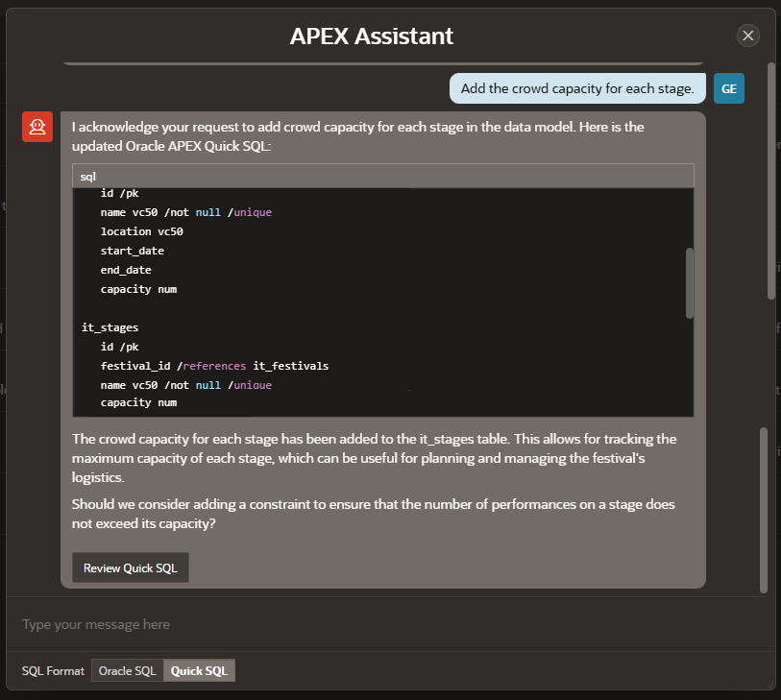The image size is (781, 700).
Task: Click the end_date column in code
Action: pyautogui.click(x=126, y=270)
